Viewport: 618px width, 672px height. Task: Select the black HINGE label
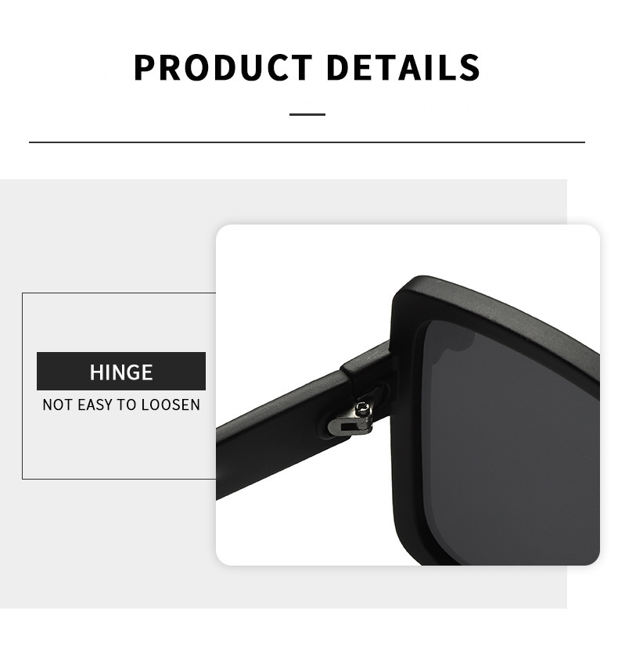point(121,371)
